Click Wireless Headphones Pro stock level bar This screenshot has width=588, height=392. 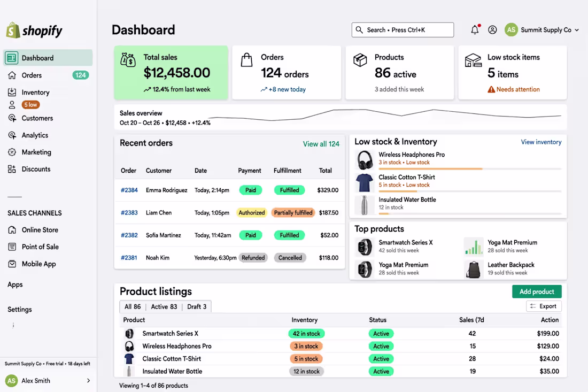pos(470,169)
